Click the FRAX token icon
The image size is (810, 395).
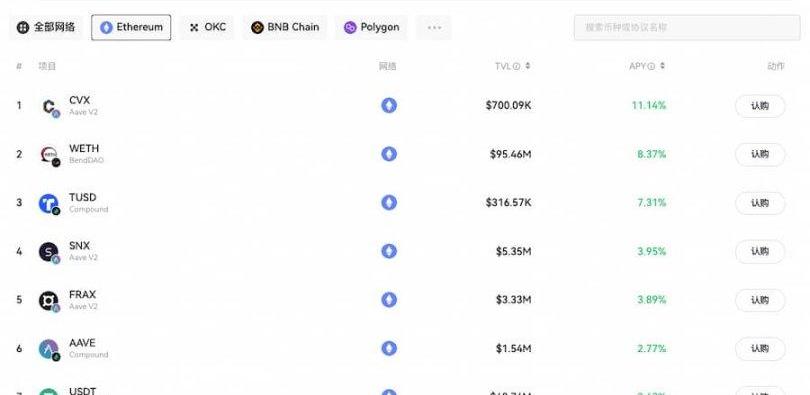tap(50, 301)
